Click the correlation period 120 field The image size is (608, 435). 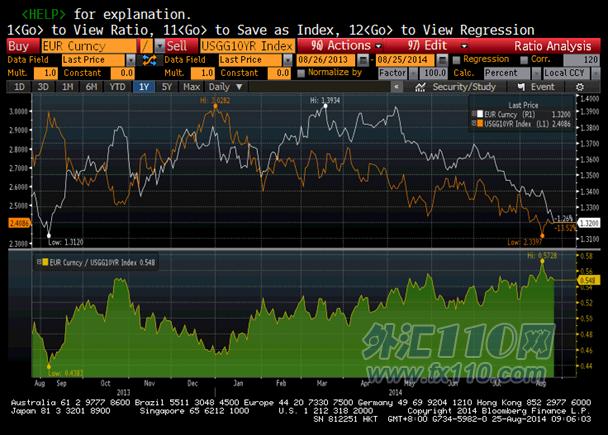581,60
